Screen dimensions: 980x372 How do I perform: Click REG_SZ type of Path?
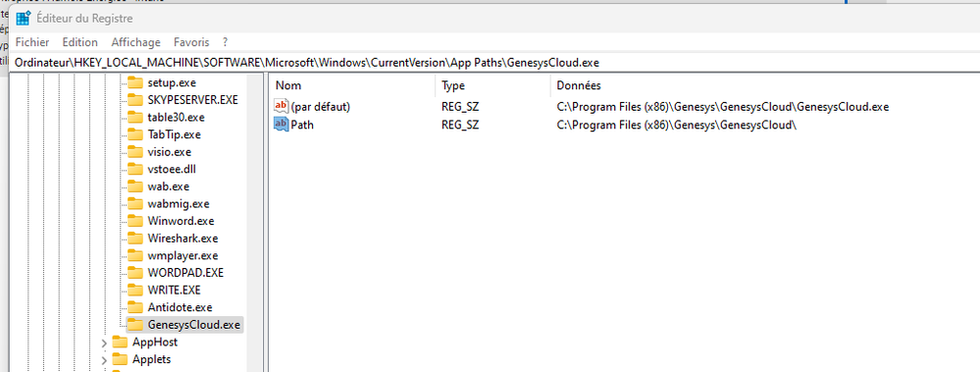460,125
